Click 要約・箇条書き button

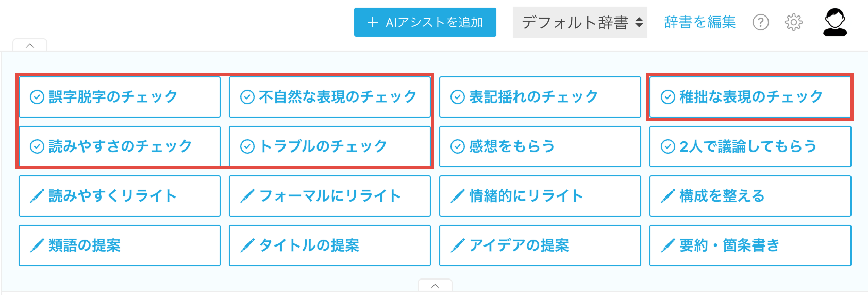(750, 245)
